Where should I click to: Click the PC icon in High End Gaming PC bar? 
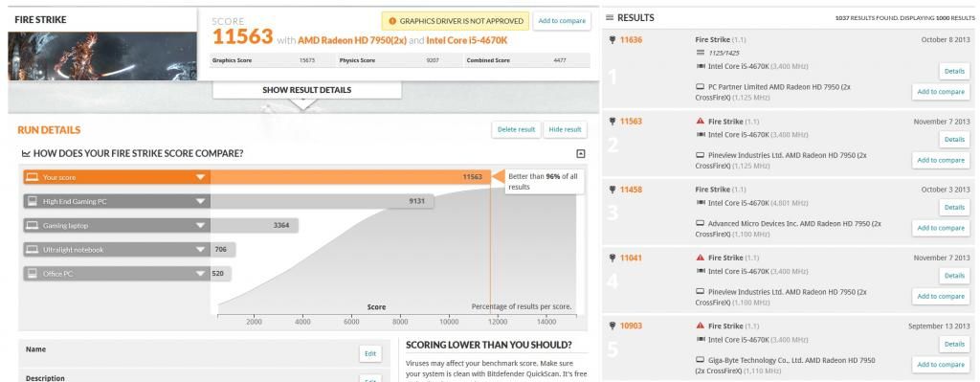(33, 201)
